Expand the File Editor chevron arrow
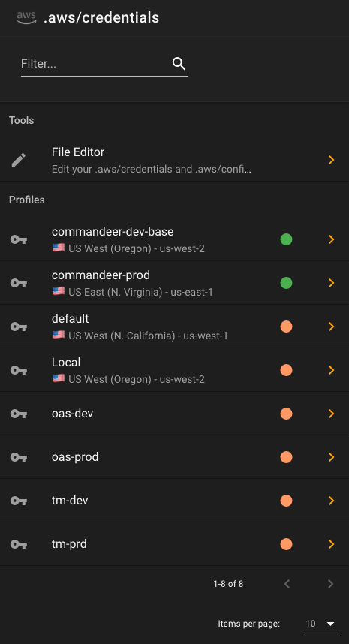 click(x=331, y=160)
